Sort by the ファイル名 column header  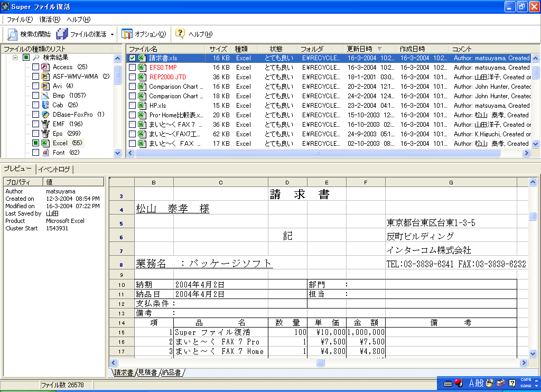tap(165, 49)
